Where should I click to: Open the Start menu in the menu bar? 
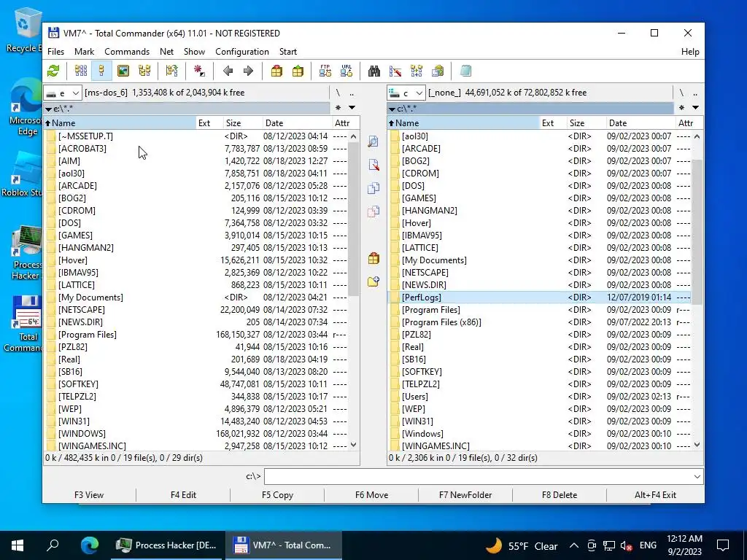(287, 52)
